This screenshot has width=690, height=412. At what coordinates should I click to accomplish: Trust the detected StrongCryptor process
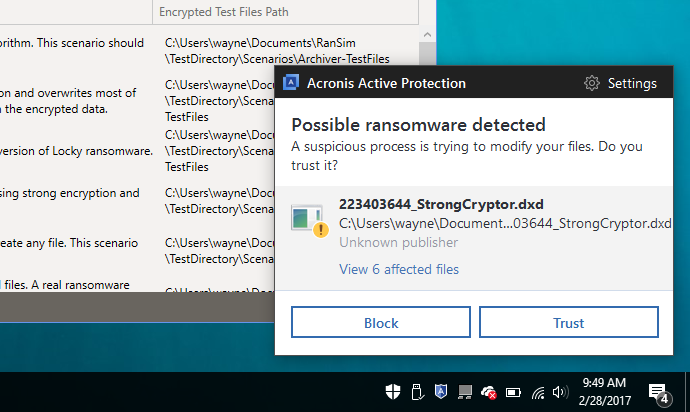tap(568, 323)
